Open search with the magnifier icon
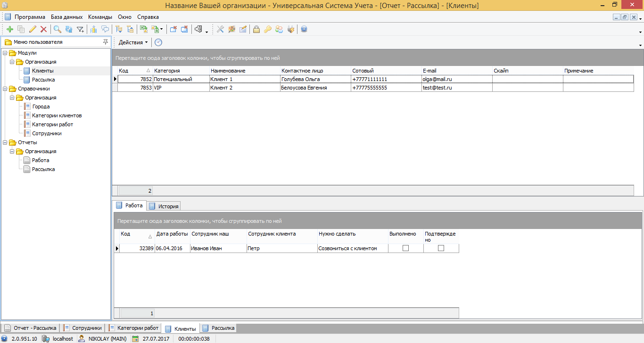The image size is (644, 343). [x=58, y=29]
